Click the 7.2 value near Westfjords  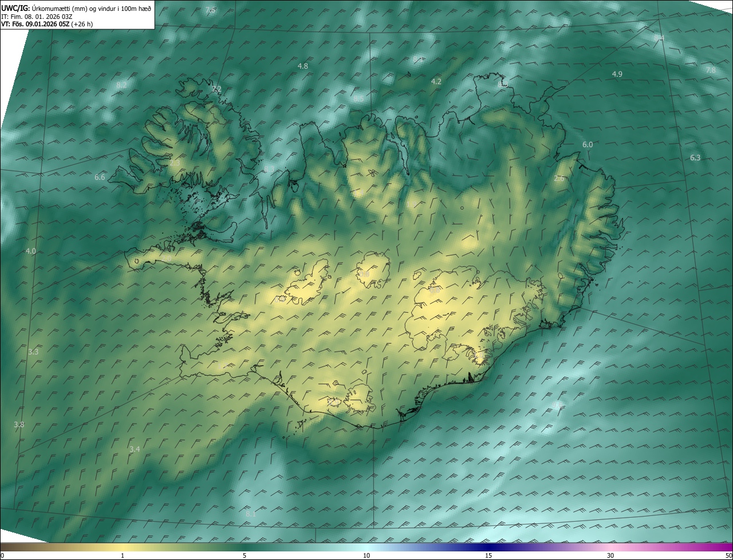tap(216, 89)
